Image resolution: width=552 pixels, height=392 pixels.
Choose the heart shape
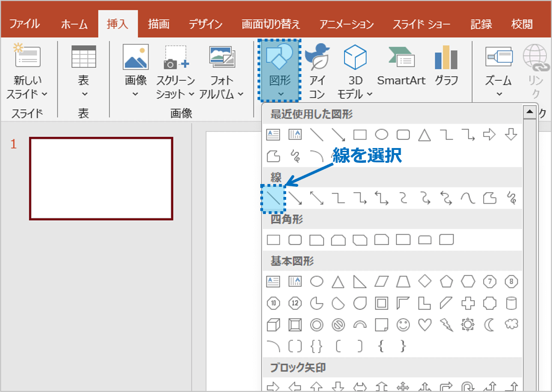point(425,325)
